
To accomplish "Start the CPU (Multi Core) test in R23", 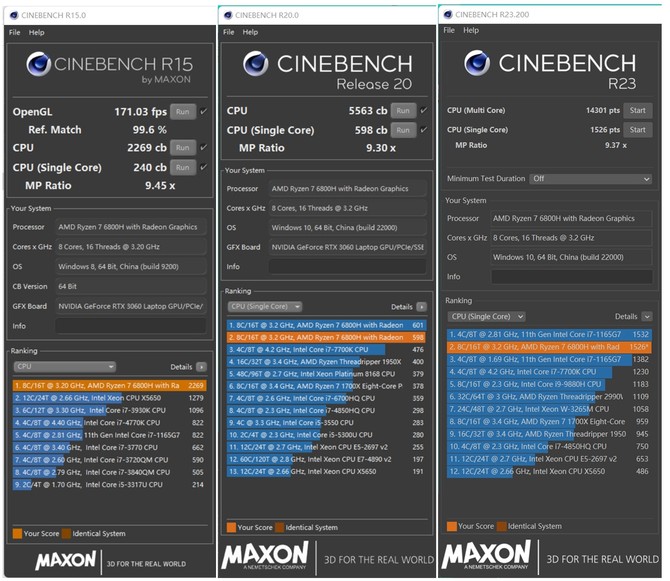I will (636, 111).
